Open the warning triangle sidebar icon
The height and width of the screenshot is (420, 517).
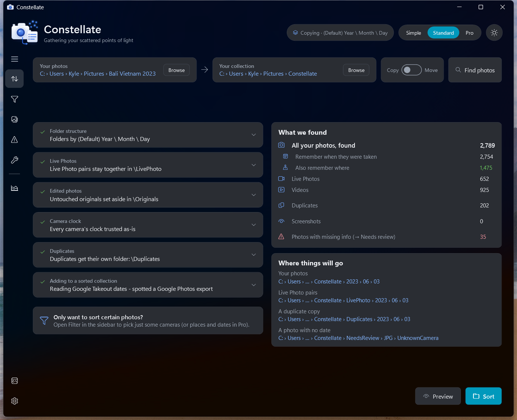point(14,140)
